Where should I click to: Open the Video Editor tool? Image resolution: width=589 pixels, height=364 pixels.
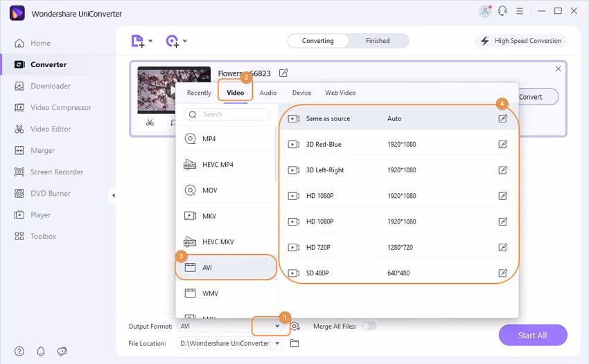pyautogui.click(x=42, y=129)
